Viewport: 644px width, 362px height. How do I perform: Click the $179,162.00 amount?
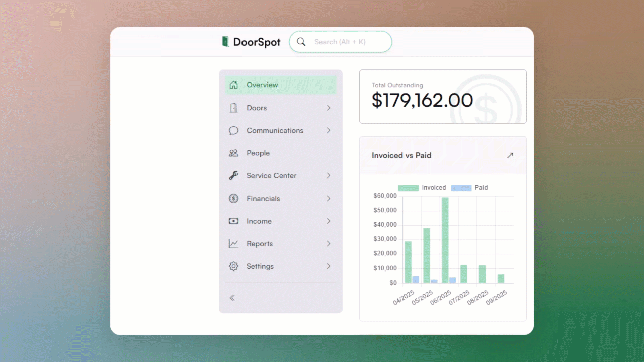pos(423,101)
